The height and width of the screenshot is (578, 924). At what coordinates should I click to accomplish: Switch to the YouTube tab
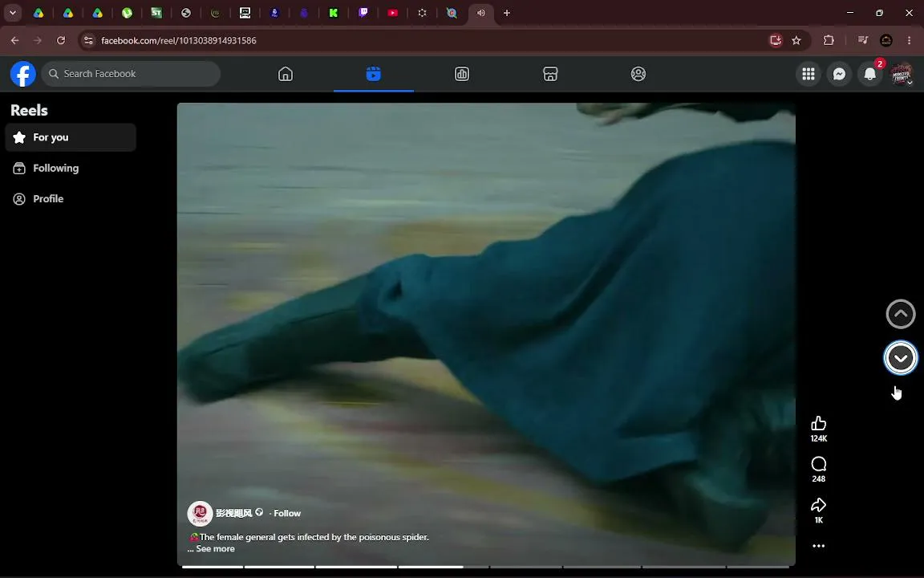(x=392, y=13)
